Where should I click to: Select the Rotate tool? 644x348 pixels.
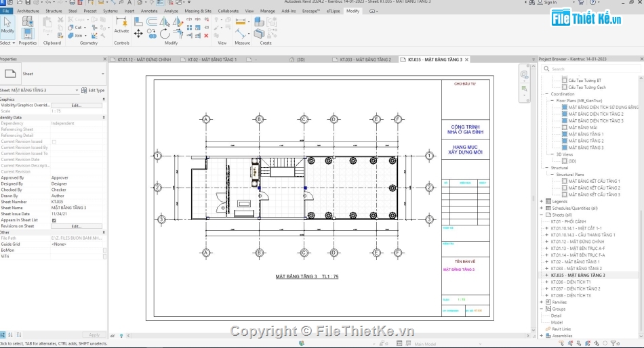164,34
